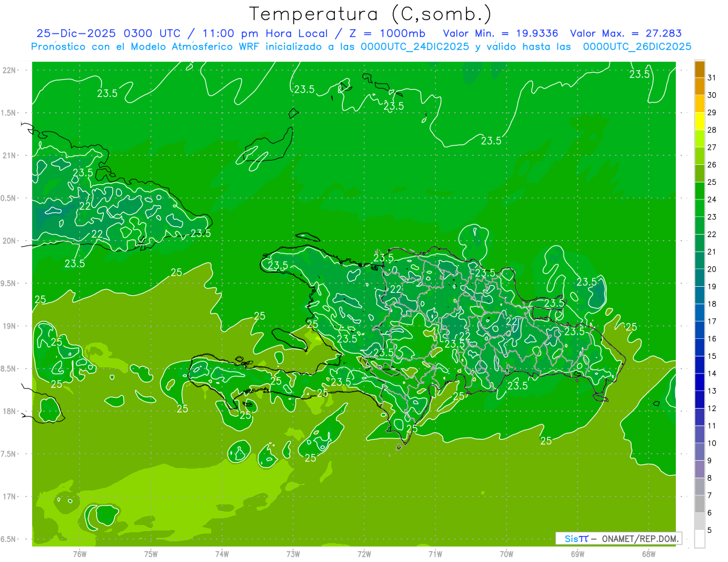Viewport: 728px width, 562px height.
Task: Pick the purple color bar segment between 9 and 10
Action: pyautogui.click(x=699, y=452)
